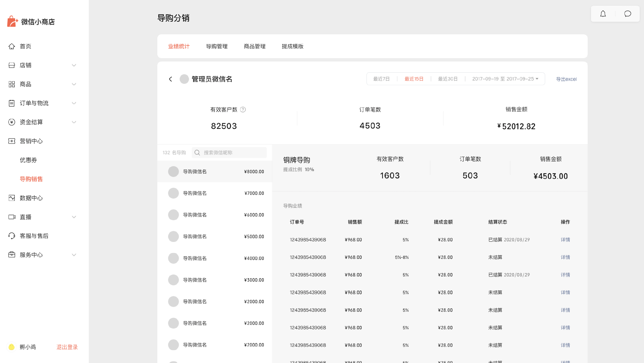This screenshot has height=363, width=644.
Task: Click the 结算状态 column header
Action: click(x=497, y=222)
